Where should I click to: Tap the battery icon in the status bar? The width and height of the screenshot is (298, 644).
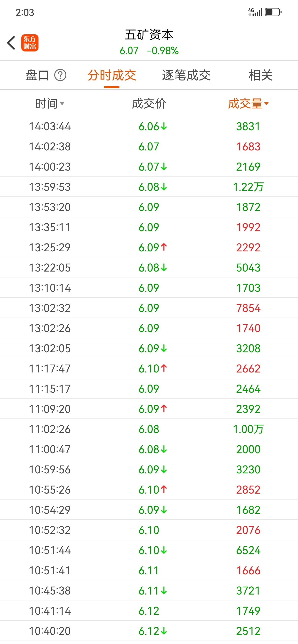273,12
